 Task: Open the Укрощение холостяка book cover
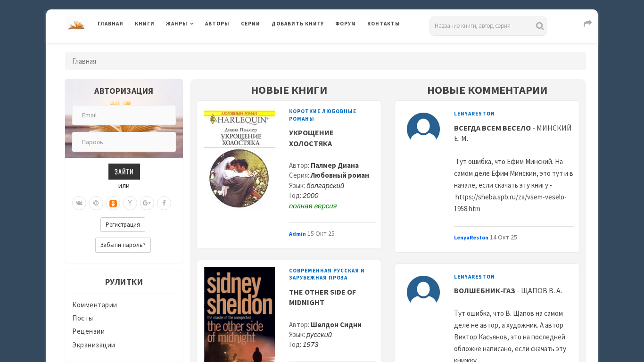(x=239, y=159)
